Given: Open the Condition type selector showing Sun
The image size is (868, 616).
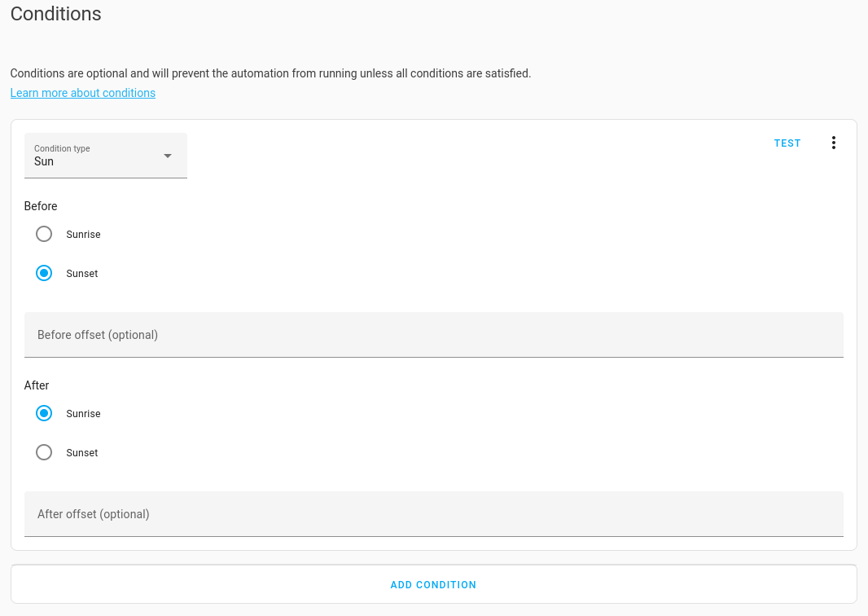Looking at the screenshot, I should (98, 156).
